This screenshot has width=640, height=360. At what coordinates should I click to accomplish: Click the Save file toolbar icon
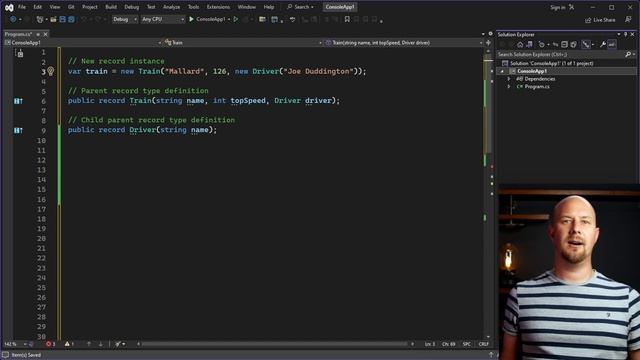[x=62, y=19]
